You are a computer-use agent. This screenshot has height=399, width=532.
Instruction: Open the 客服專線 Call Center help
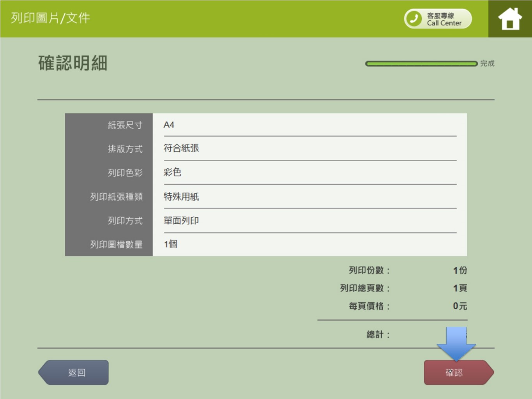coord(444,19)
